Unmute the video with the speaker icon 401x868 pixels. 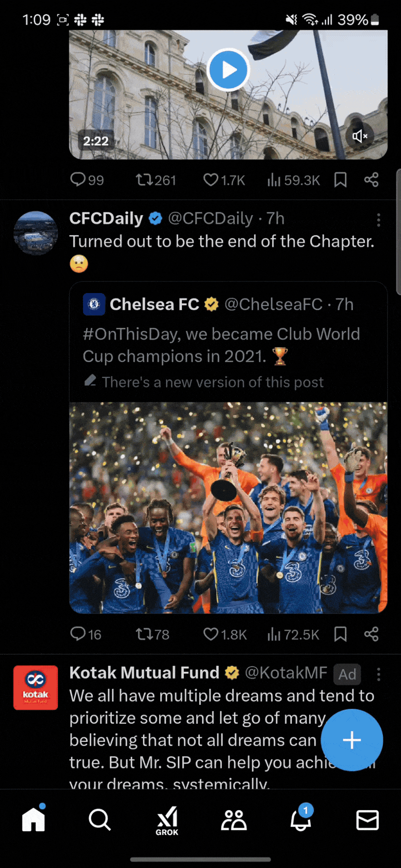point(360,136)
